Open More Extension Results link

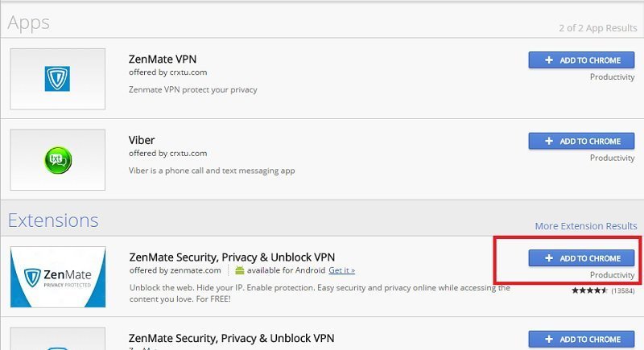[x=586, y=226]
